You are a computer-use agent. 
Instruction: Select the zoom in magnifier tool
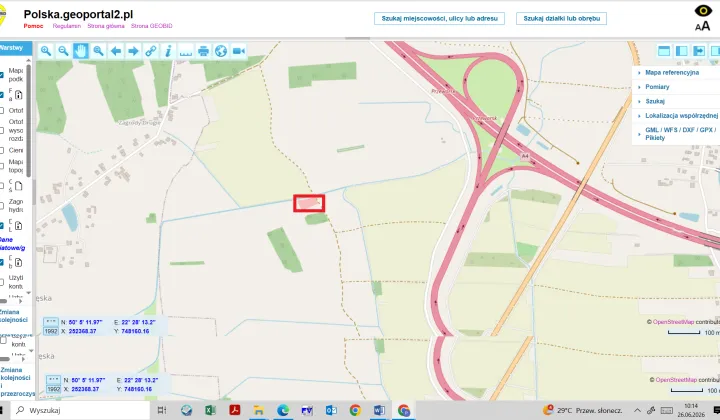tap(45, 51)
